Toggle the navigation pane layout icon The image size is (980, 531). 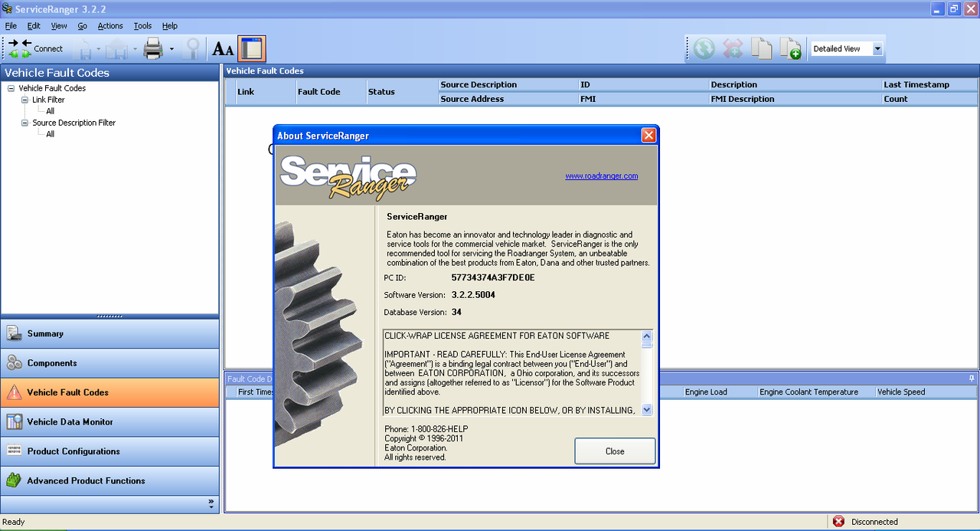[x=251, y=48]
